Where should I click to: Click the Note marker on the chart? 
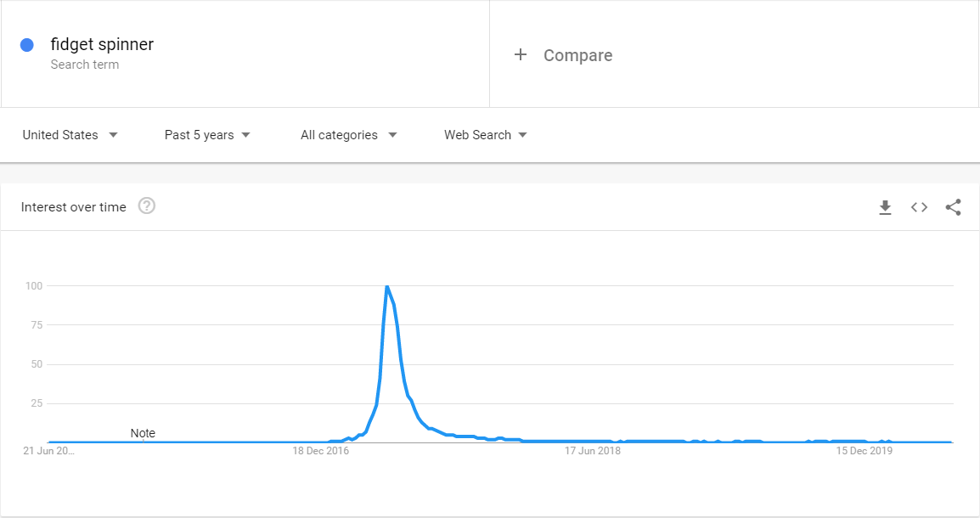pos(143,433)
